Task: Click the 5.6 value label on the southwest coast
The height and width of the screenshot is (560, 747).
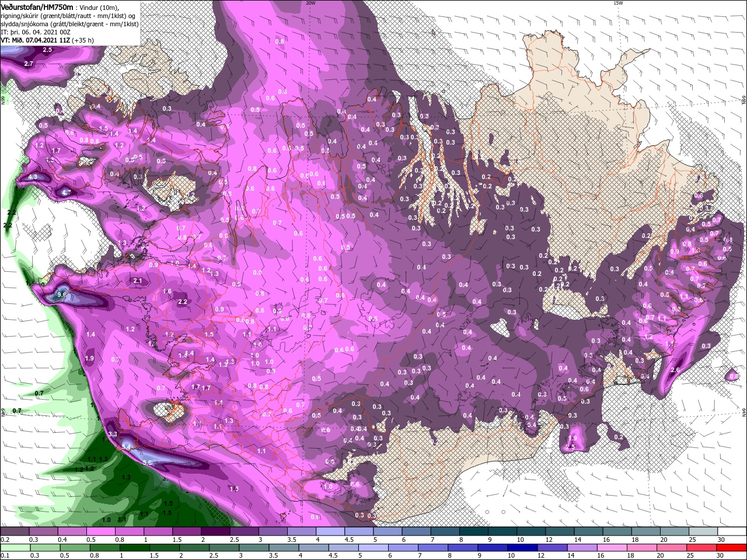Action: pos(148,463)
